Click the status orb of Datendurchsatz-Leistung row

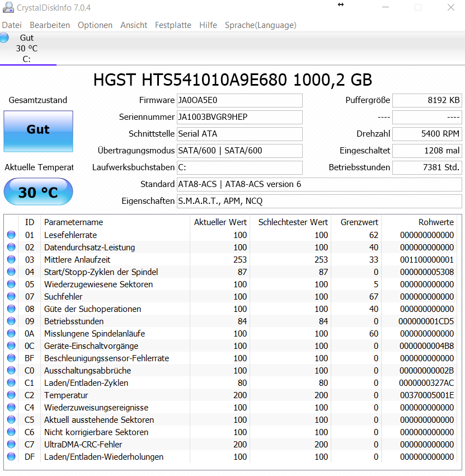point(11,247)
